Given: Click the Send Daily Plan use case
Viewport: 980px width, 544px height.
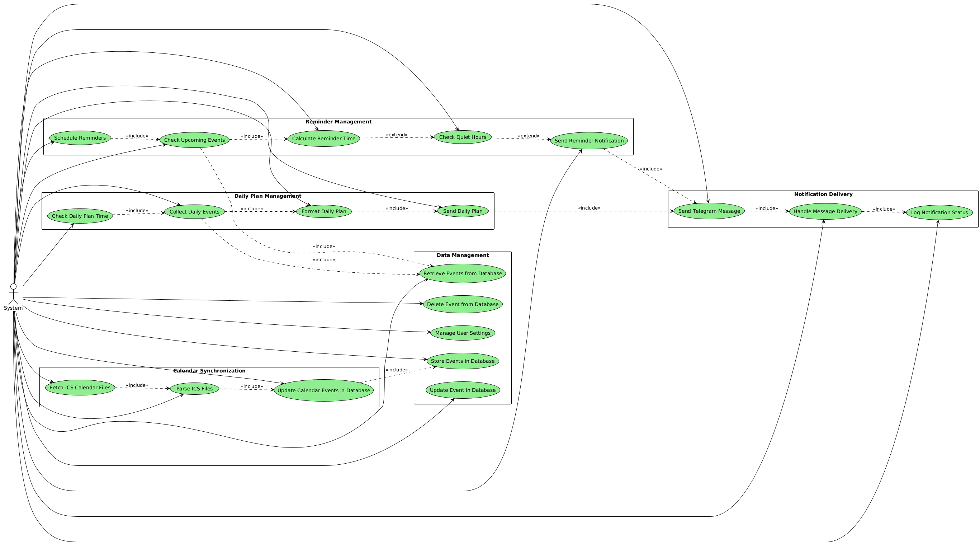Looking at the screenshot, I should click(x=463, y=211).
